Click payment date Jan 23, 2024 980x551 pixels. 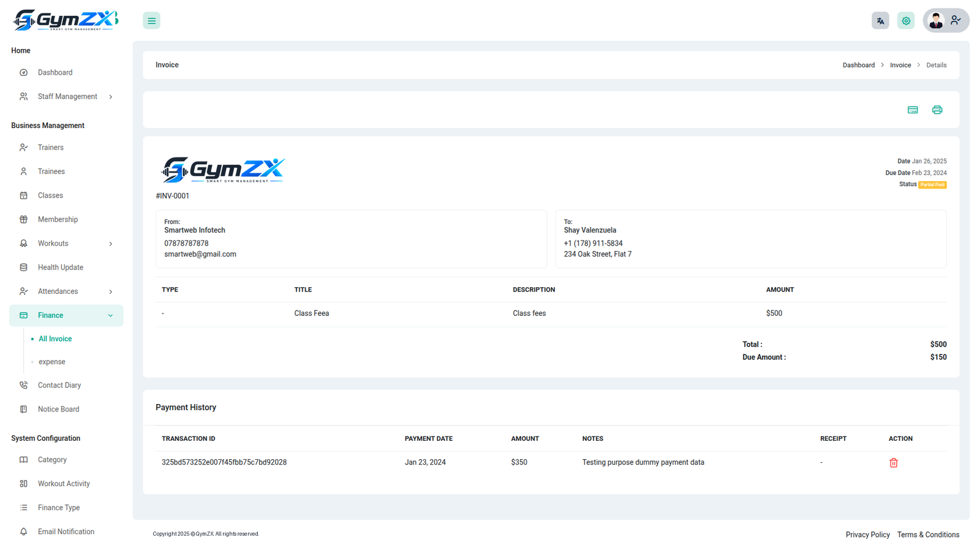tap(425, 462)
